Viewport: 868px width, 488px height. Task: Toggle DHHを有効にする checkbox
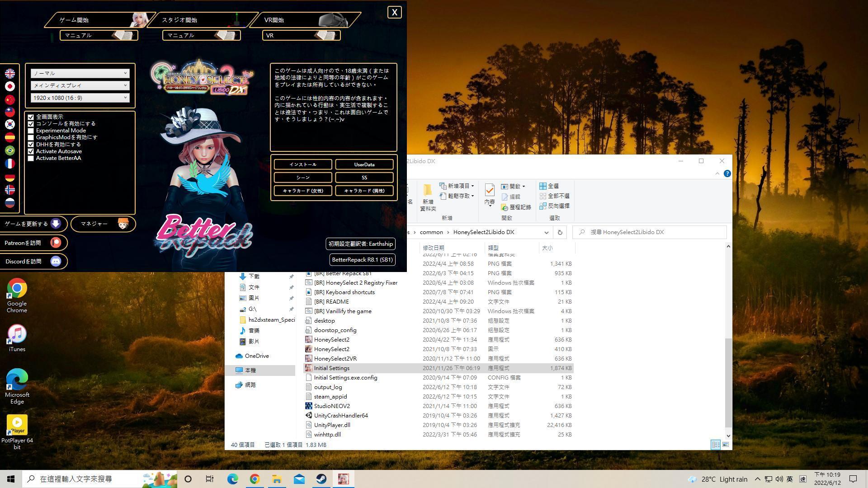coord(31,145)
